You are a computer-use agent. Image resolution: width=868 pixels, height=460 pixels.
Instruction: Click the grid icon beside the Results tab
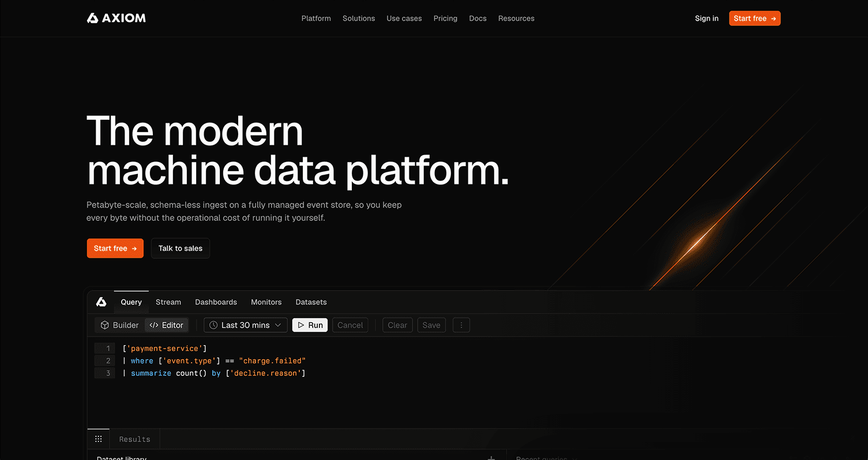click(99, 439)
